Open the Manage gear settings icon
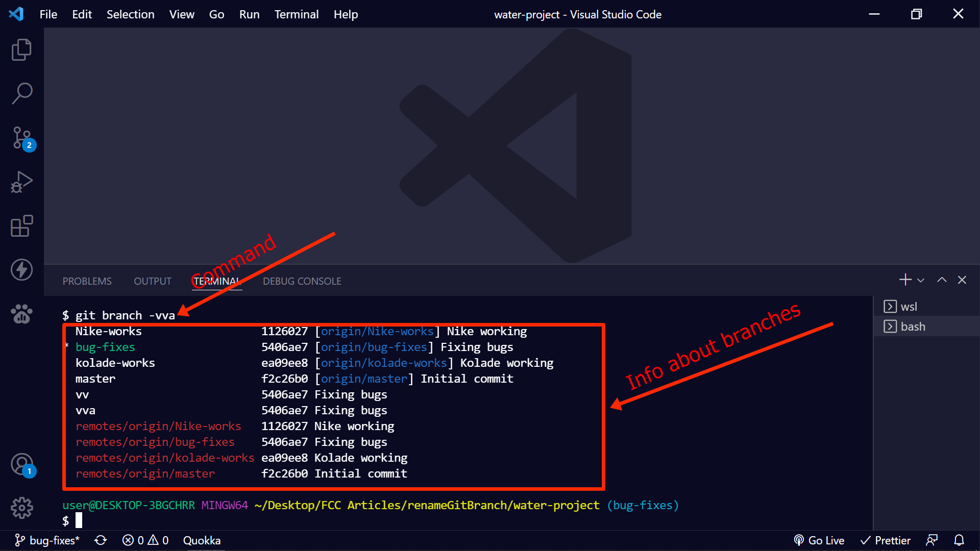Viewport: 980px width, 551px height. [21, 508]
